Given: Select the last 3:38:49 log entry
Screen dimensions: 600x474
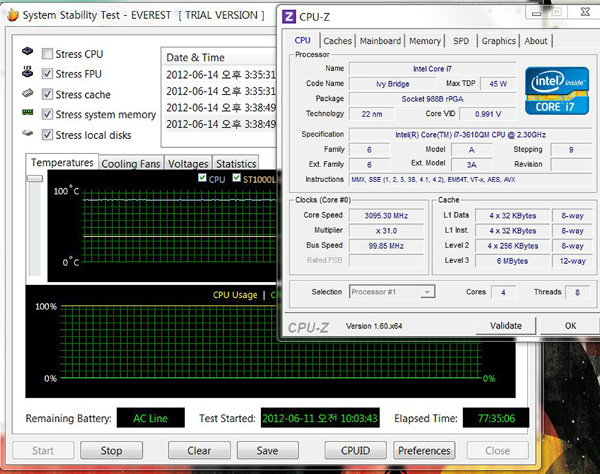Looking at the screenshot, I should pos(220,124).
